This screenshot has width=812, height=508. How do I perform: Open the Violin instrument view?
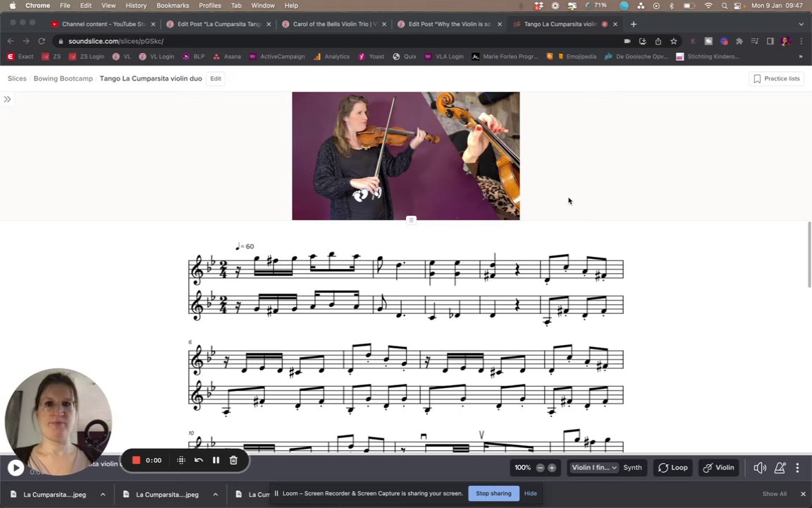coord(719,468)
